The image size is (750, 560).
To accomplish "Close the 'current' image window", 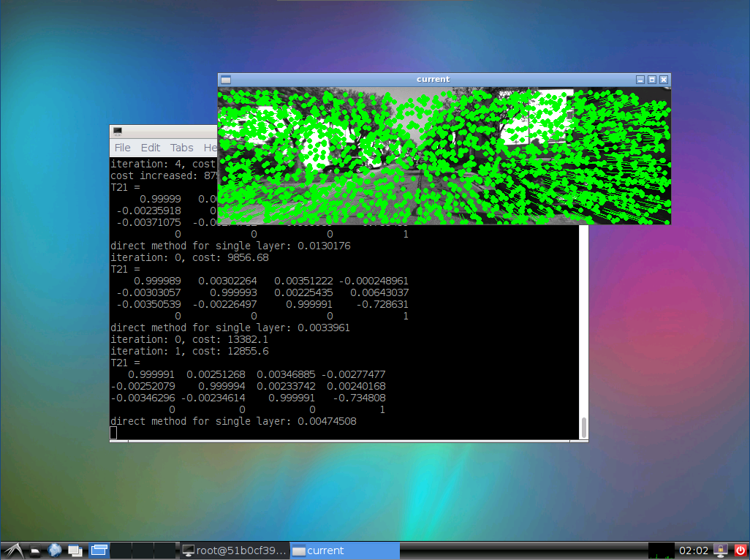I will click(664, 80).
